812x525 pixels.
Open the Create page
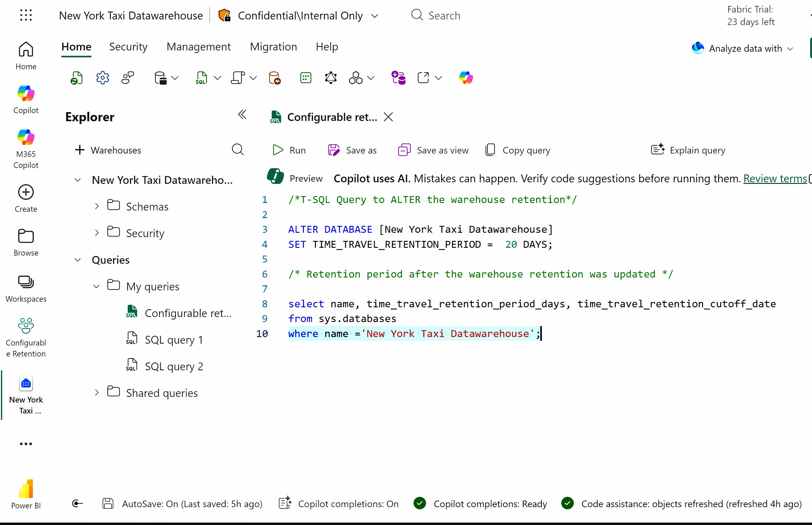click(x=26, y=199)
